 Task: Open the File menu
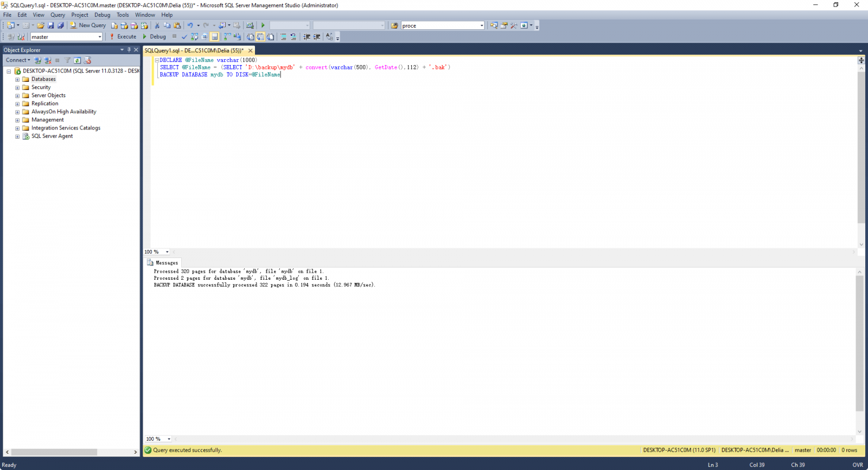[x=7, y=15]
